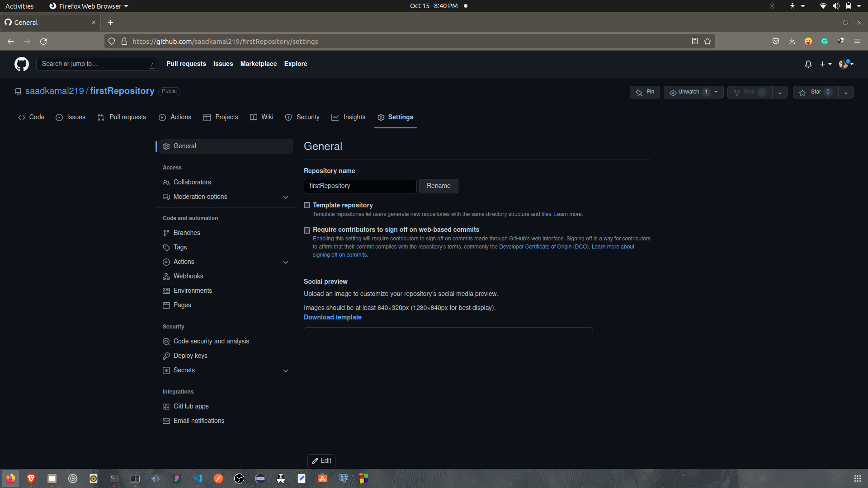
Task: Open the Firefox hamburger menu
Action: pos(857,41)
